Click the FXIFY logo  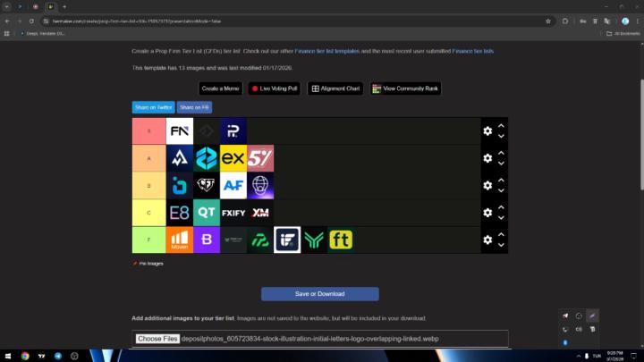pyautogui.click(x=233, y=213)
